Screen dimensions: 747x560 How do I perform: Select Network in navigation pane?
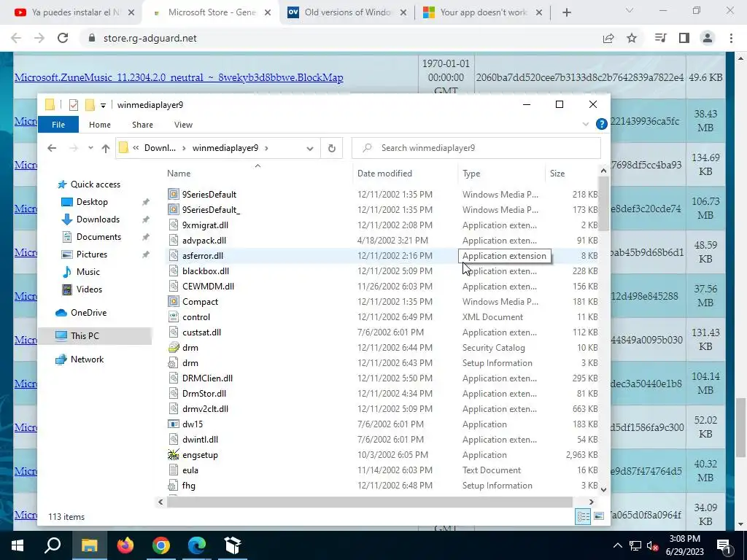tap(87, 359)
